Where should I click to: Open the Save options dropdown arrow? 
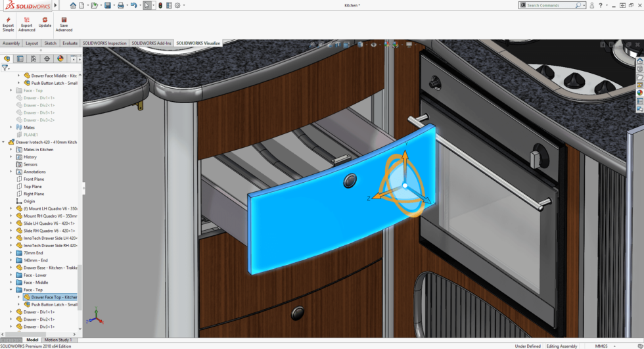point(113,5)
